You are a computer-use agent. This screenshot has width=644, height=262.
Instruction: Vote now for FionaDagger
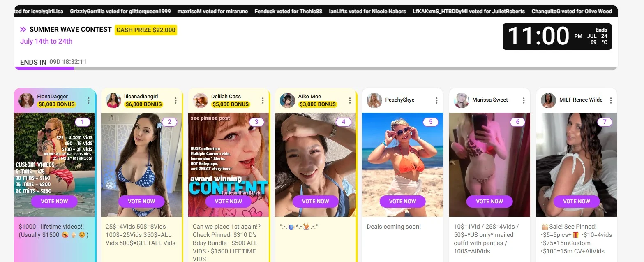pos(54,201)
